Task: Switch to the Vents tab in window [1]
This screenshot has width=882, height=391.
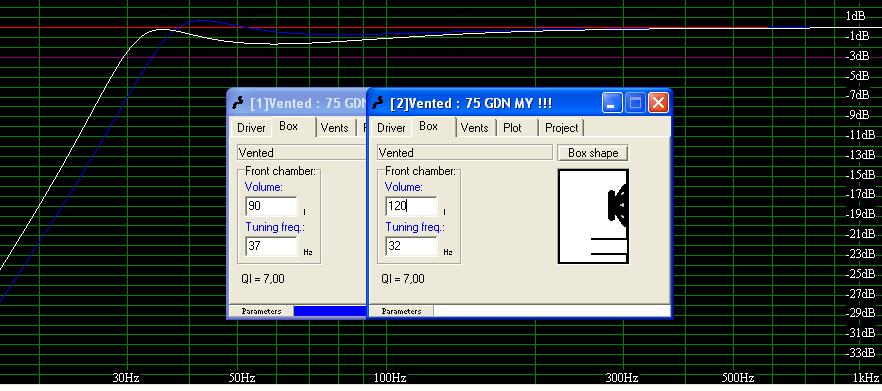Action: pyautogui.click(x=334, y=128)
